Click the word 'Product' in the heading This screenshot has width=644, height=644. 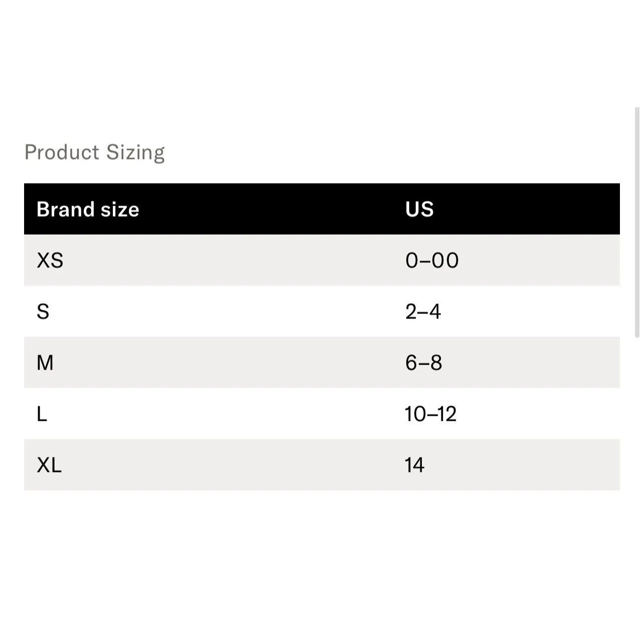click(x=62, y=152)
